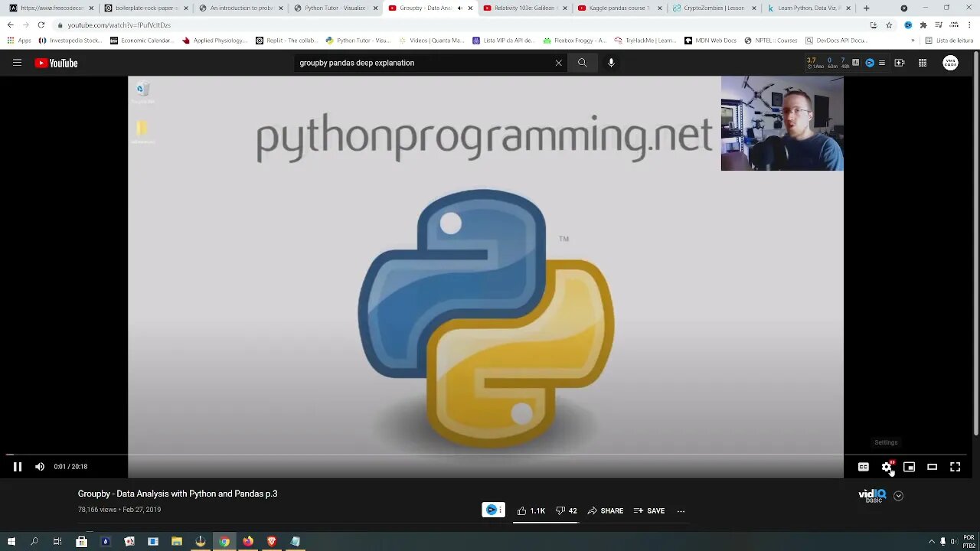Viewport: 980px width, 551px height.
Task: Show hidden system tray icons
Action: (x=932, y=541)
